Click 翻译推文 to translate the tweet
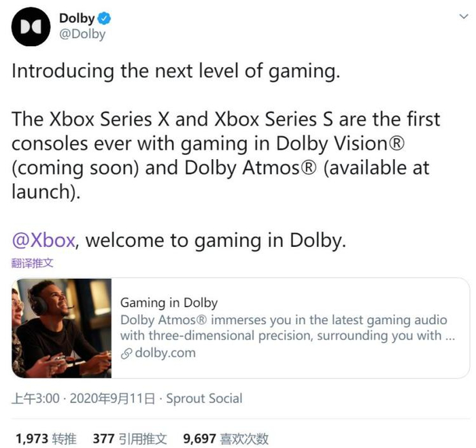 click(32, 263)
